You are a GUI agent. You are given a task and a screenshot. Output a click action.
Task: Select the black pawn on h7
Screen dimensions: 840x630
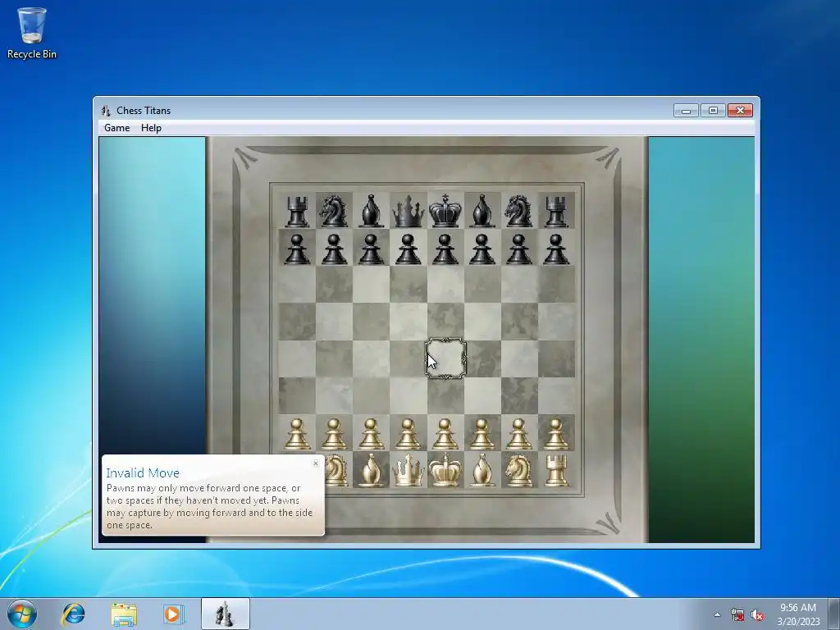[x=556, y=249]
